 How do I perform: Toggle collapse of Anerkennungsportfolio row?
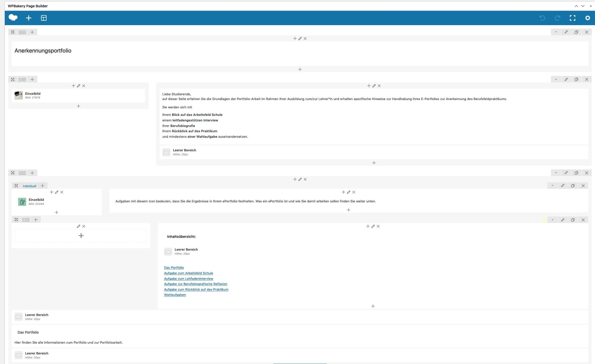click(x=556, y=32)
